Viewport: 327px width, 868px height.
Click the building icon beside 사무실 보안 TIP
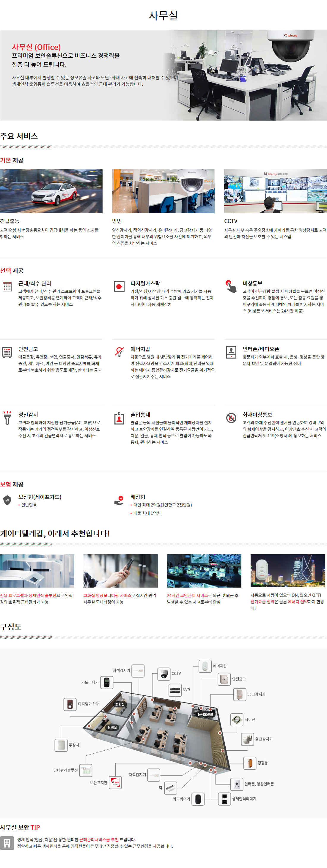pos(7,843)
